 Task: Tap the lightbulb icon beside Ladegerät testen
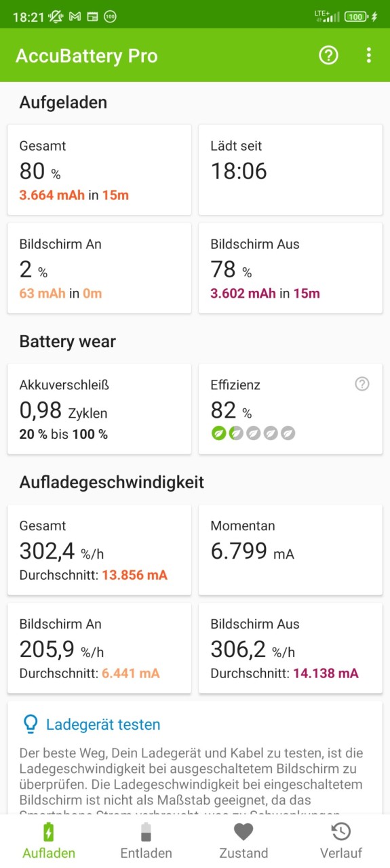coord(31,724)
